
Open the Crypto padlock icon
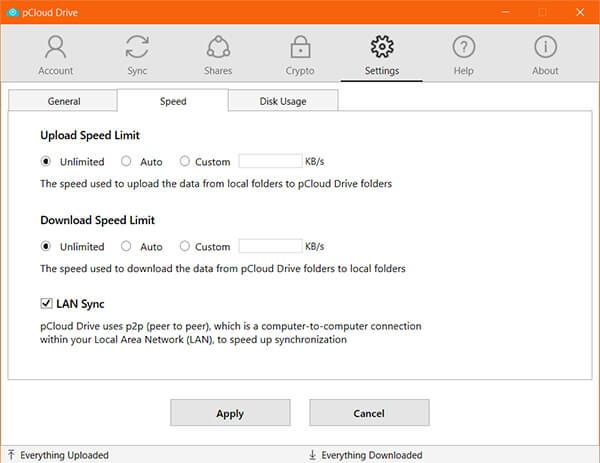(x=300, y=47)
